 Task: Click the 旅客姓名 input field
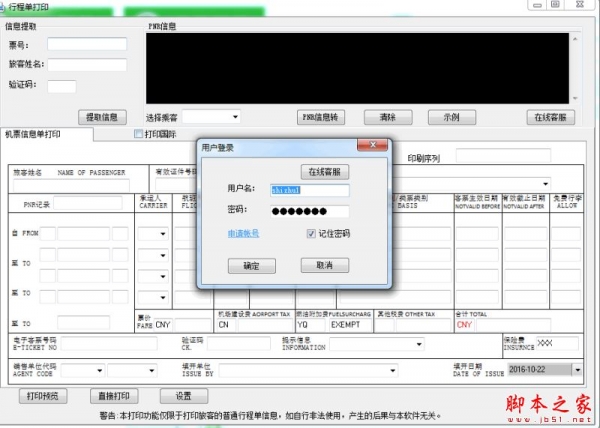(x=87, y=65)
